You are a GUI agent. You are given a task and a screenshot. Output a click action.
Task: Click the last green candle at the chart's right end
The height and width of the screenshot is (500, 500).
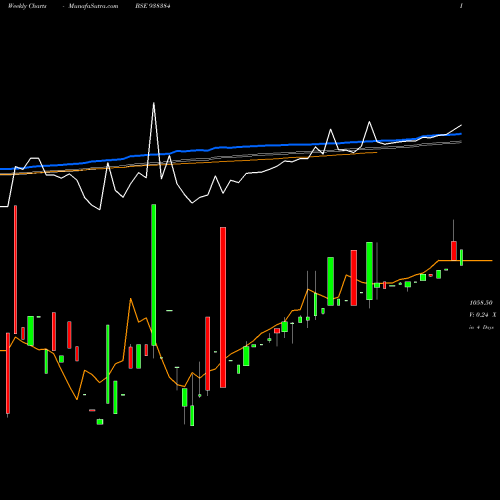462,257
